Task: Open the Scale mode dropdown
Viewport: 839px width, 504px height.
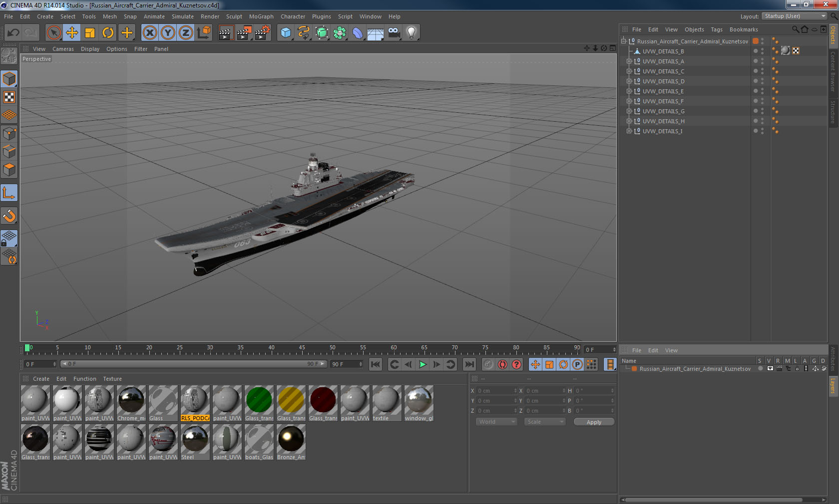Action: 544,422
